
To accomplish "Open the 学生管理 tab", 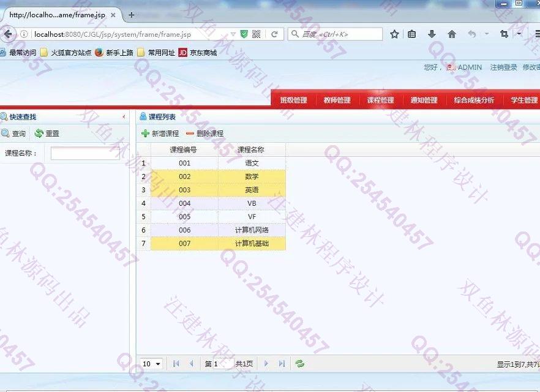I will coord(524,100).
